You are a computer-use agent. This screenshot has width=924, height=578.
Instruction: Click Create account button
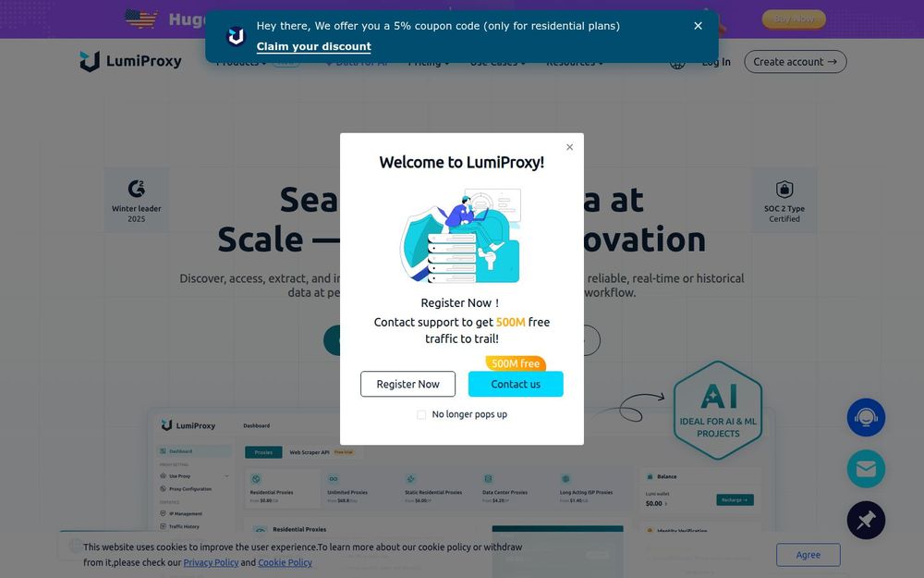pyautogui.click(x=795, y=62)
